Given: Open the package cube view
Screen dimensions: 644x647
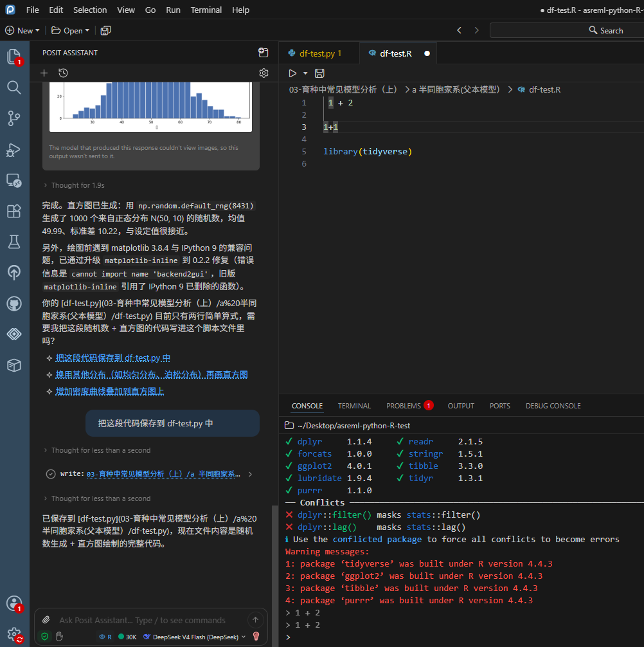Looking at the screenshot, I should [14, 365].
